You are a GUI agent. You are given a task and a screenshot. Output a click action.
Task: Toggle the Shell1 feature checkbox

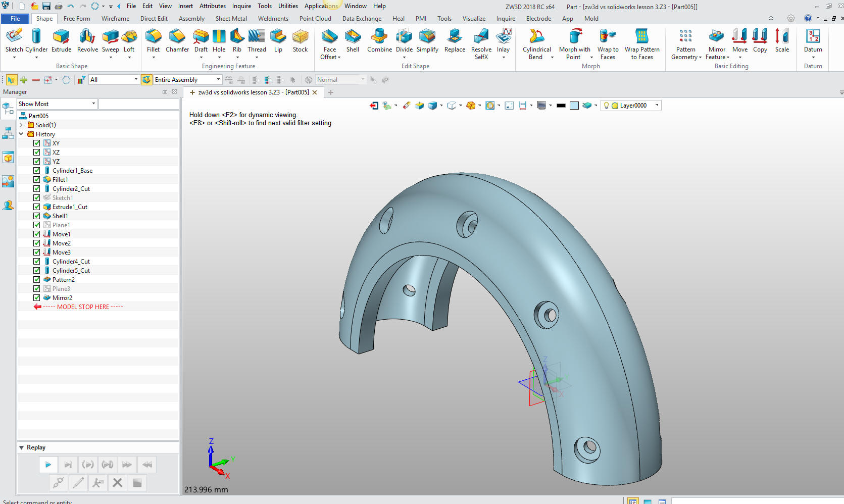(x=37, y=216)
